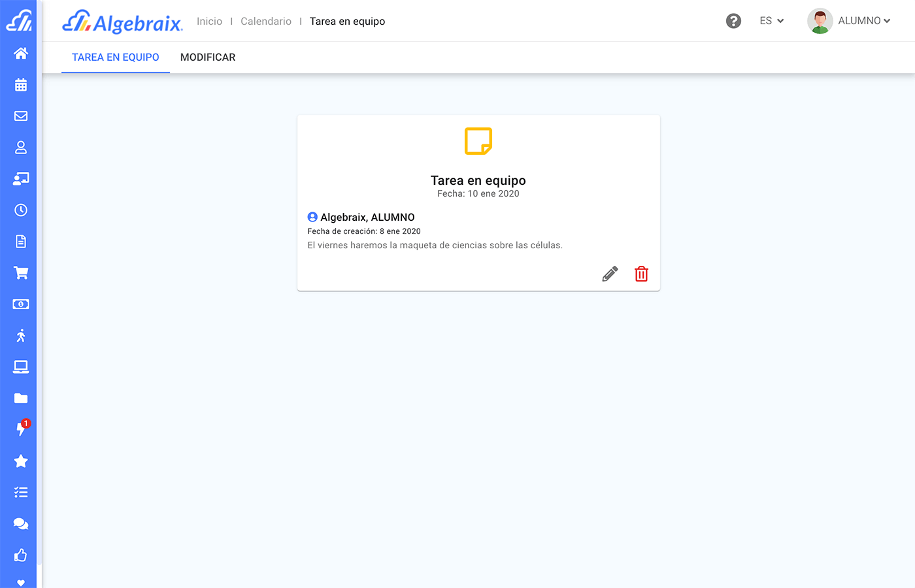The height and width of the screenshot is (588, 915).
Task: Click the pencil edit icon on task card
Action: click(610, 274)
